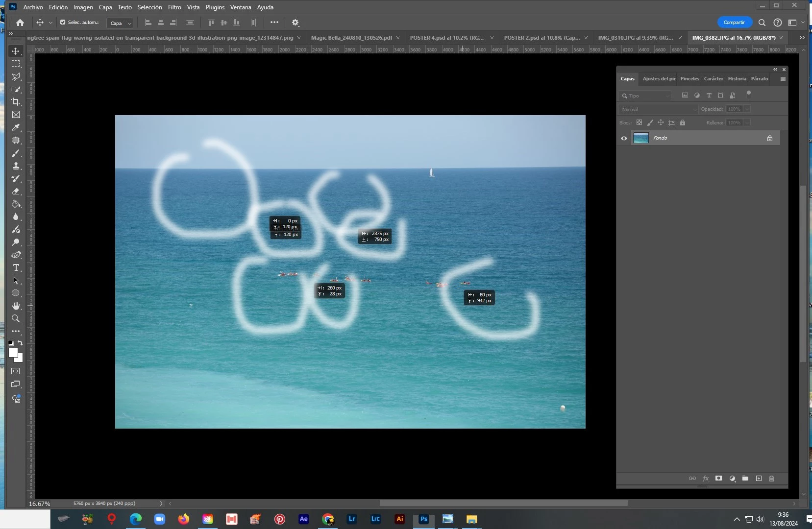Select the Freeform Pen tool

click(16, 255)
